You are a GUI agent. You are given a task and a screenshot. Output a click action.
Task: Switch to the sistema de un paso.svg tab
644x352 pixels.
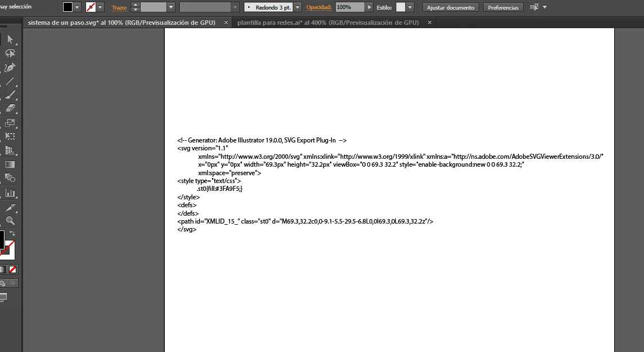[121, 23]
